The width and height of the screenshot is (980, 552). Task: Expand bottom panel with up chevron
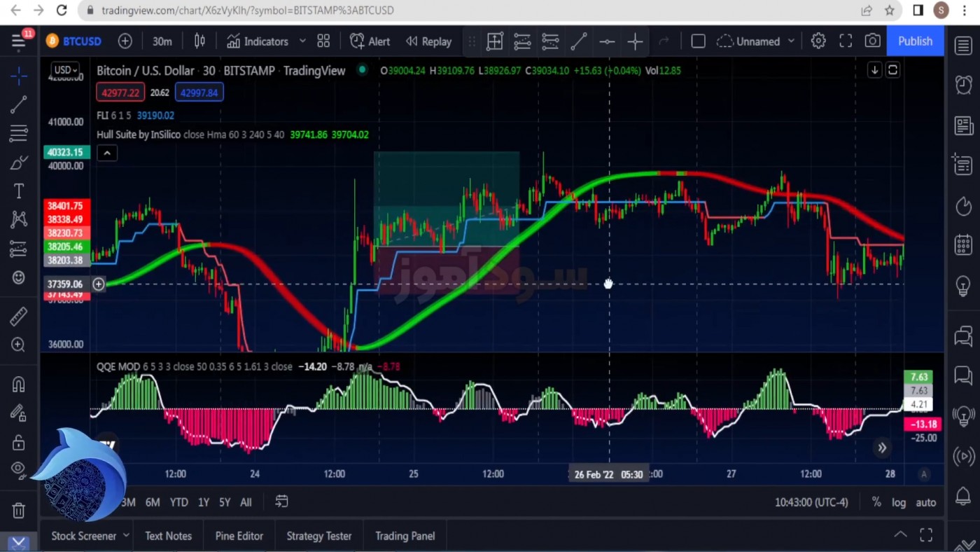pyautogui.click(x=900, y=534)
